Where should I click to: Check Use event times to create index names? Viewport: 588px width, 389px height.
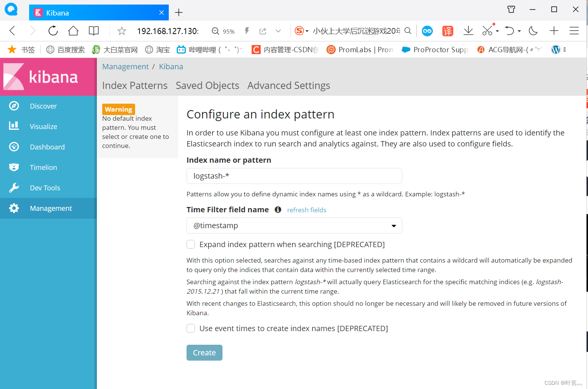pyautogui.click(x=191, y=328)
